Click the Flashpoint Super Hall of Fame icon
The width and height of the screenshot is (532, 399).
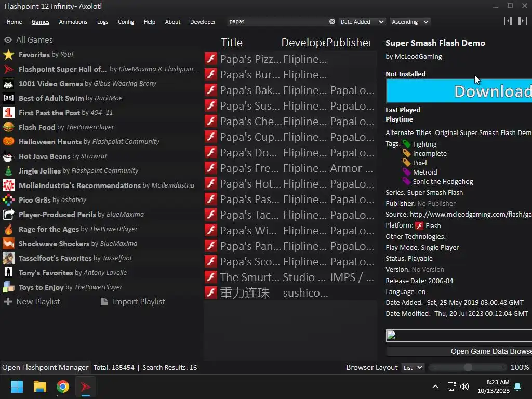coord(8,69)
